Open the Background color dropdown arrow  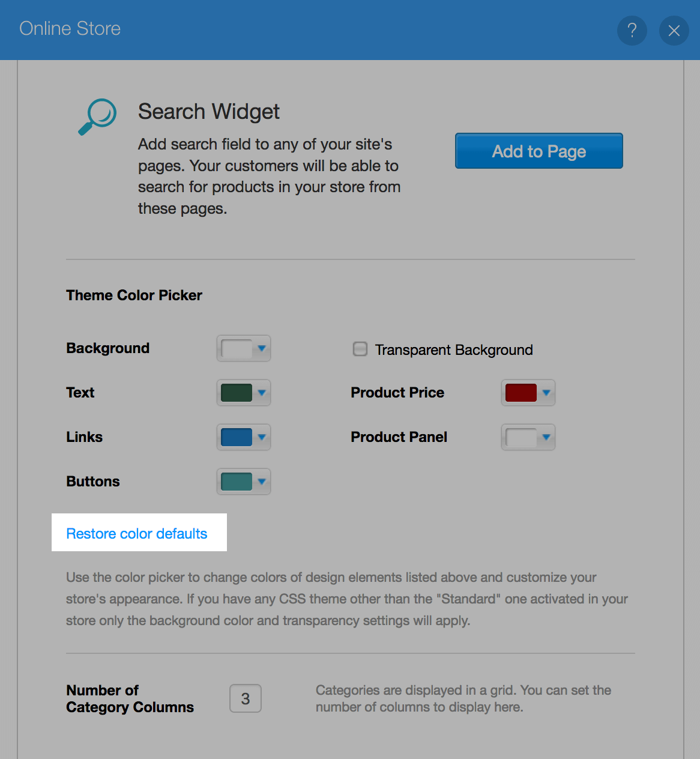click(262, 348)
